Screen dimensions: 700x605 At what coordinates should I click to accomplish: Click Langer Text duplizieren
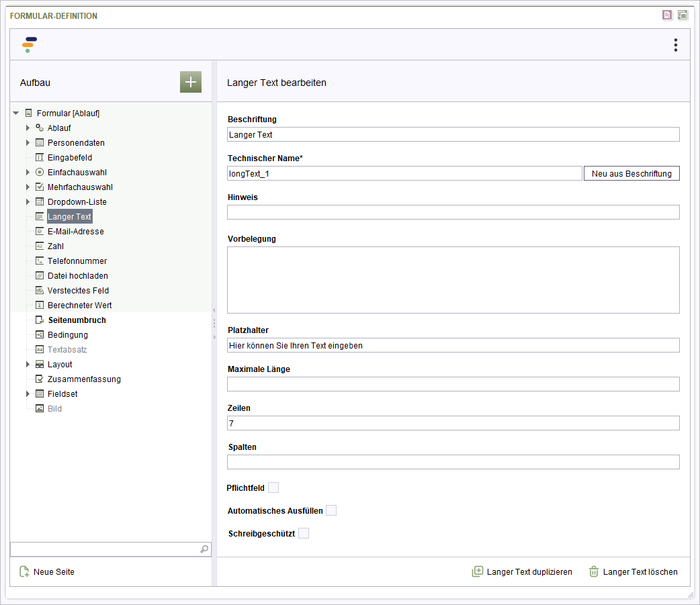click(x=522, y=571)
